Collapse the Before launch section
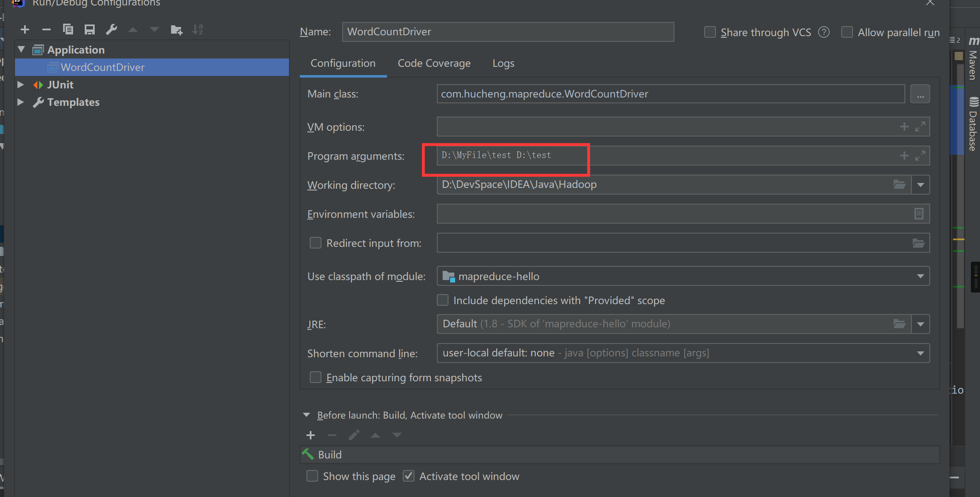 [x=306, y=415]
